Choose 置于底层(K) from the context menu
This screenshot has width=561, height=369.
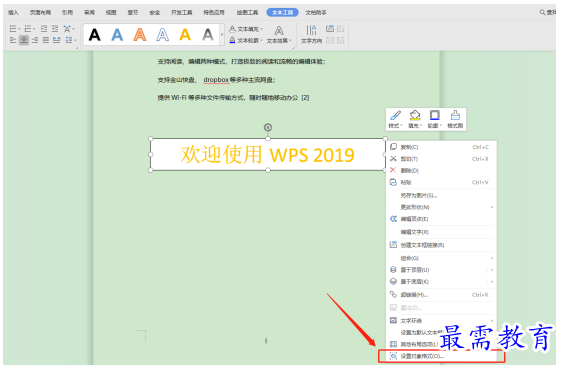(442, 282)
